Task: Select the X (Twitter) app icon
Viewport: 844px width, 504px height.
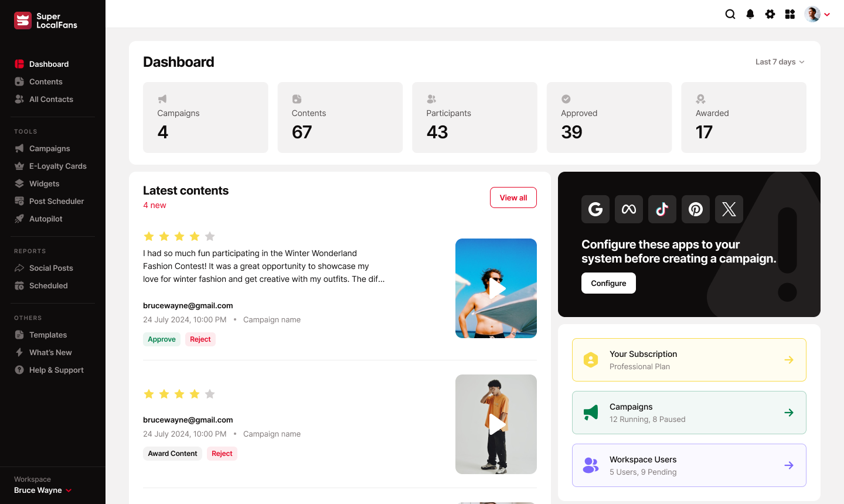Action: (x=729, y=209)
